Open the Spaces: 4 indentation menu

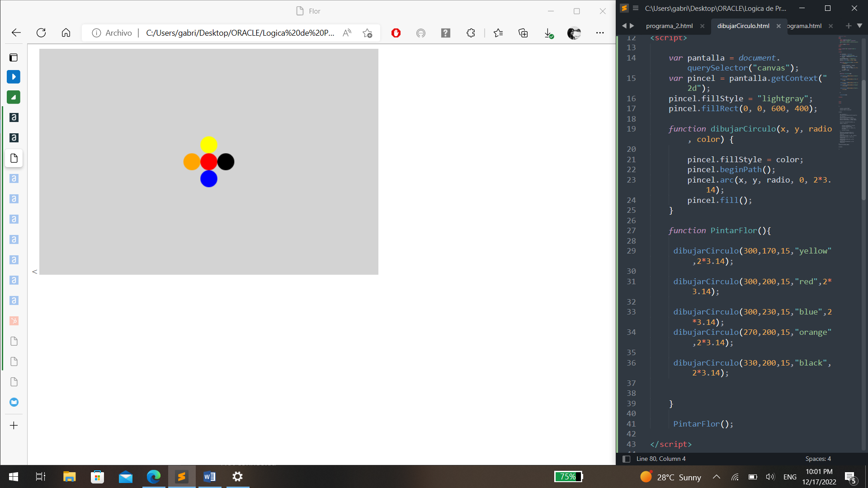click(818, 459)
